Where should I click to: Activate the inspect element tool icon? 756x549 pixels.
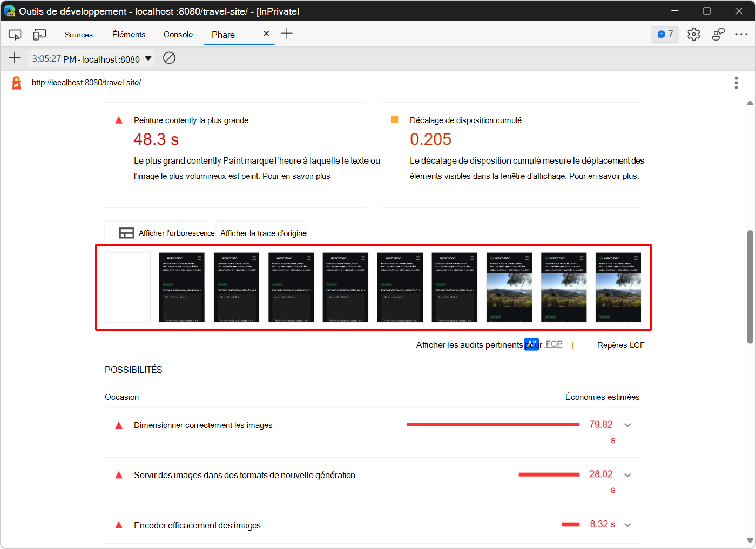15,35
